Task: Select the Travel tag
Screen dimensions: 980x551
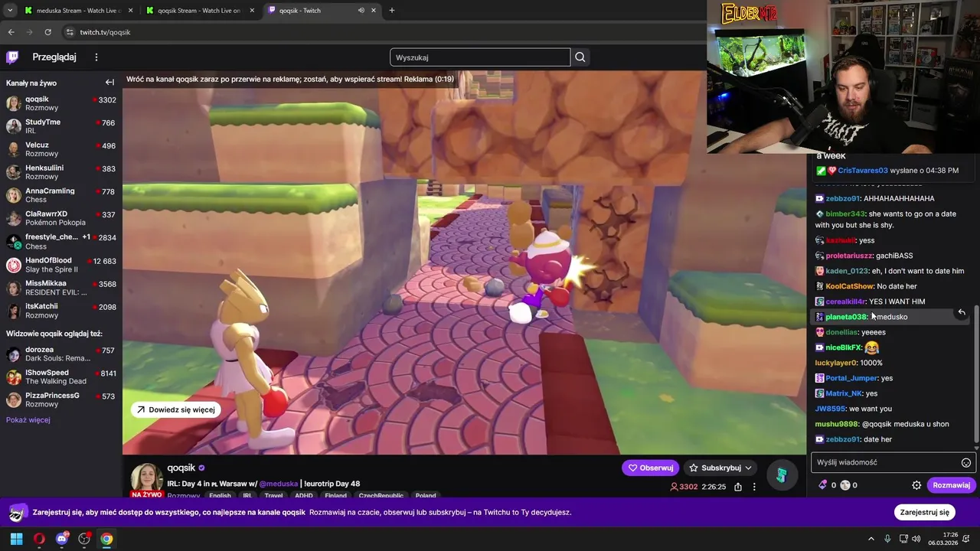Action: tap(273, 496)
